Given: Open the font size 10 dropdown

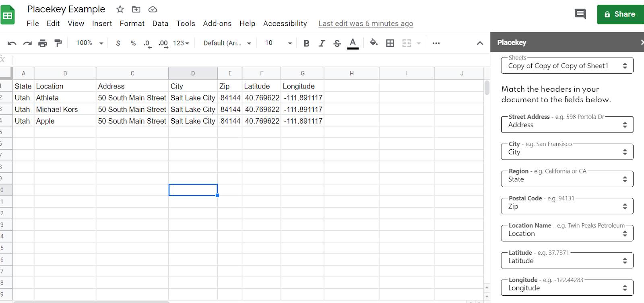Looking at the screenshot, I should tap(278, 43).
